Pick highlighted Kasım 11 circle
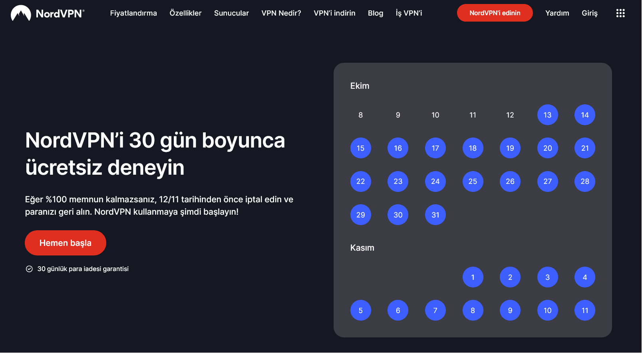The height and width of the screenshot is (353, 644). click(x=585, y=311)
